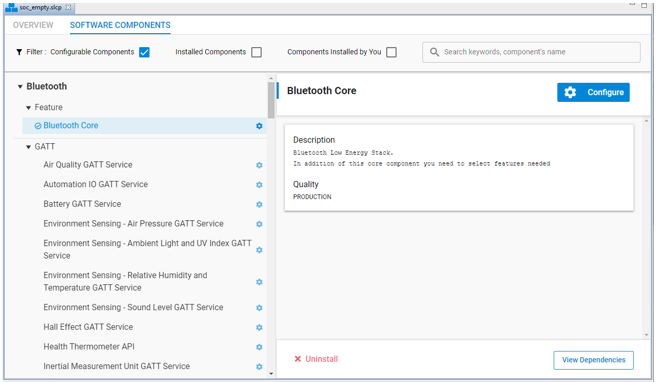Click View Dependencies button
The height and width of the screenshot is (382, 657).
tap(593, 360)
